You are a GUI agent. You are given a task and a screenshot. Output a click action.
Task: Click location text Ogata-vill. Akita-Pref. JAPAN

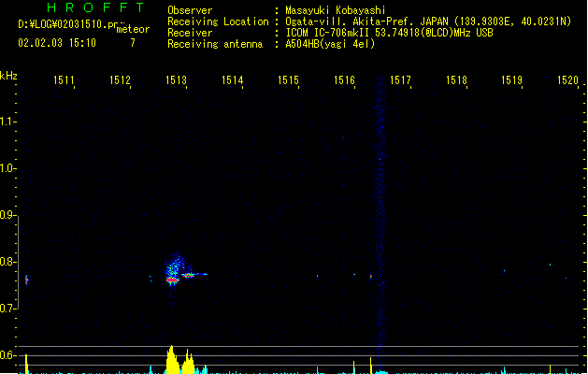point(366,22)
